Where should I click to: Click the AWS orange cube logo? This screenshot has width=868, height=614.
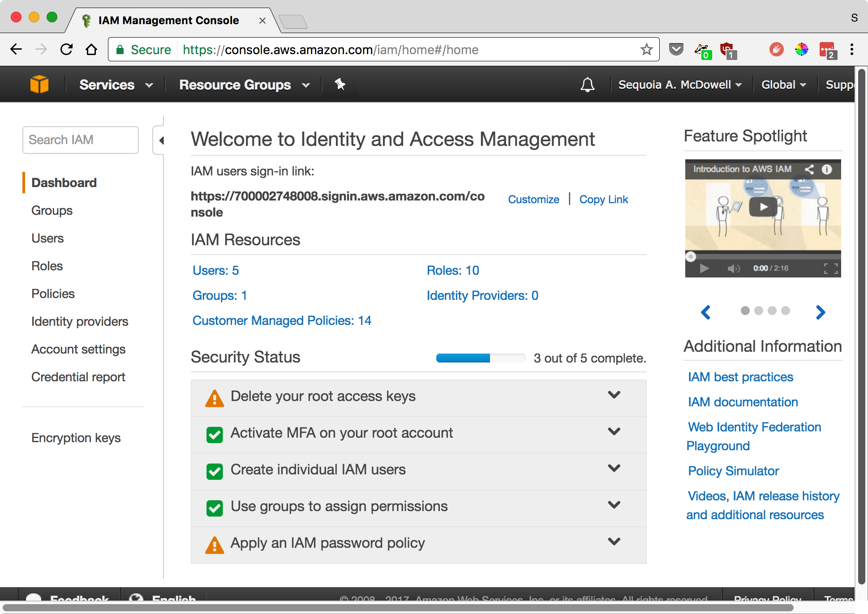click(x=39, y=84)
